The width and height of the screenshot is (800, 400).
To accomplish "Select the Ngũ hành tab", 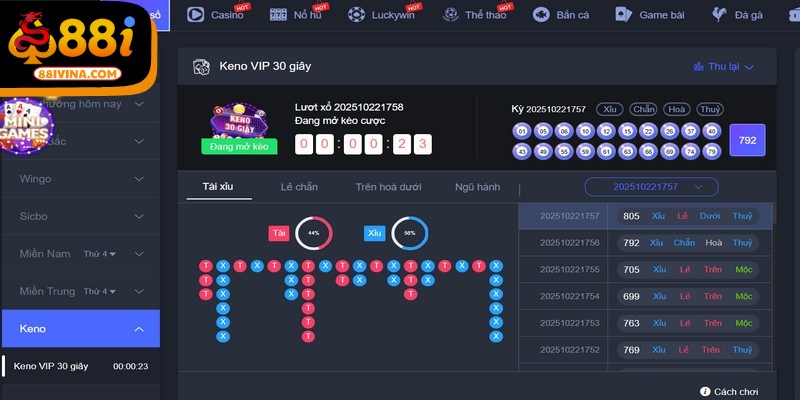I will (x=477, y=187).
